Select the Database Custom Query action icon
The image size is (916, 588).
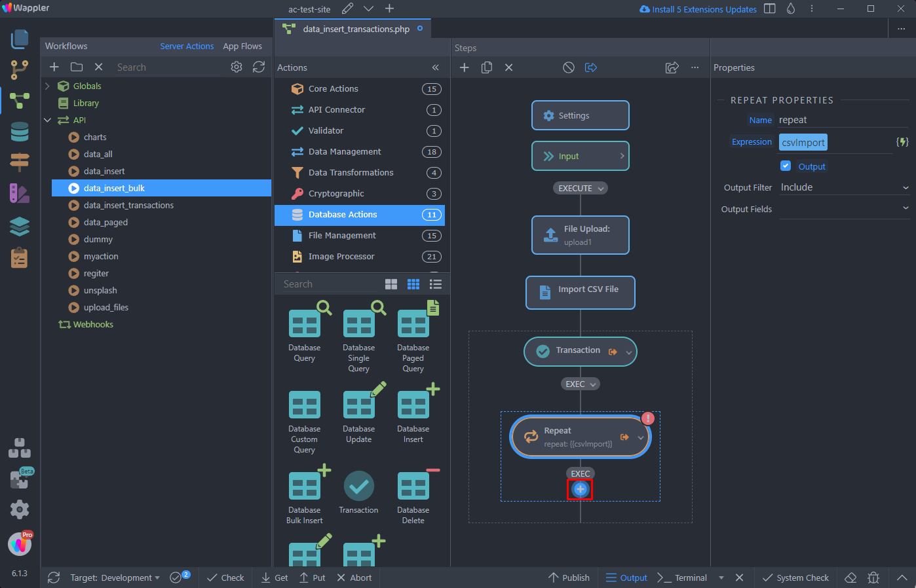[x=305, y=405]
